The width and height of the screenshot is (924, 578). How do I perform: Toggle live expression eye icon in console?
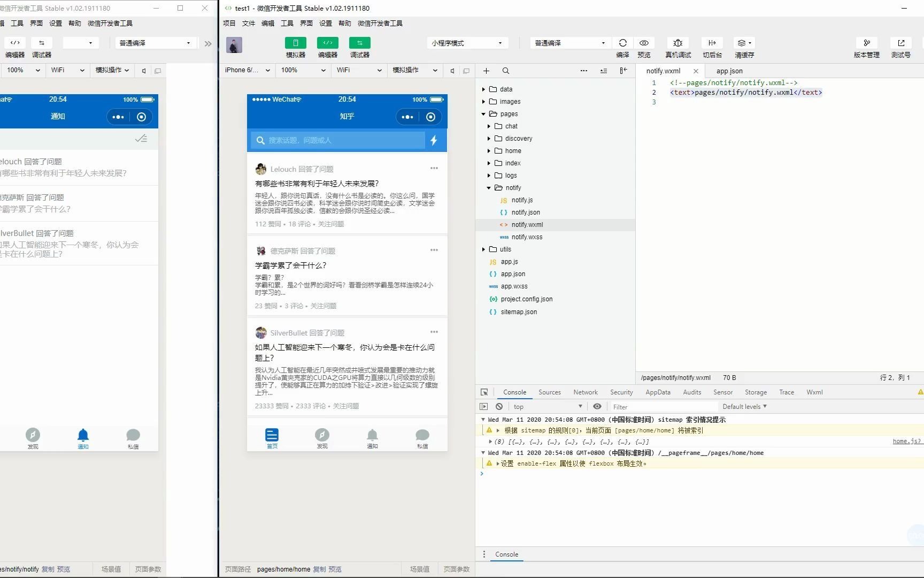[597, 407]
